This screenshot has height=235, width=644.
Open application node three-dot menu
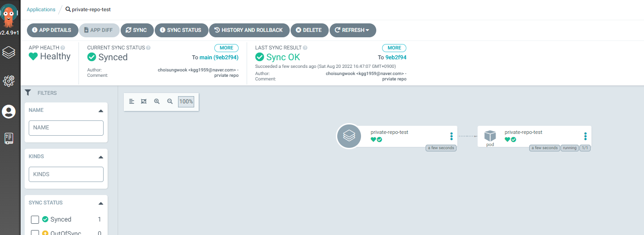452,136
